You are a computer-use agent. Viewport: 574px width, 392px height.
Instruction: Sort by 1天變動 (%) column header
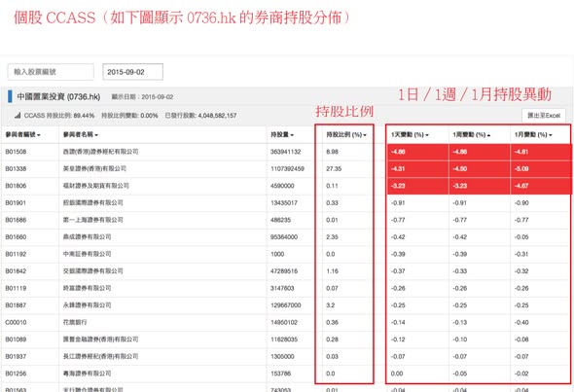click(410, 134)
